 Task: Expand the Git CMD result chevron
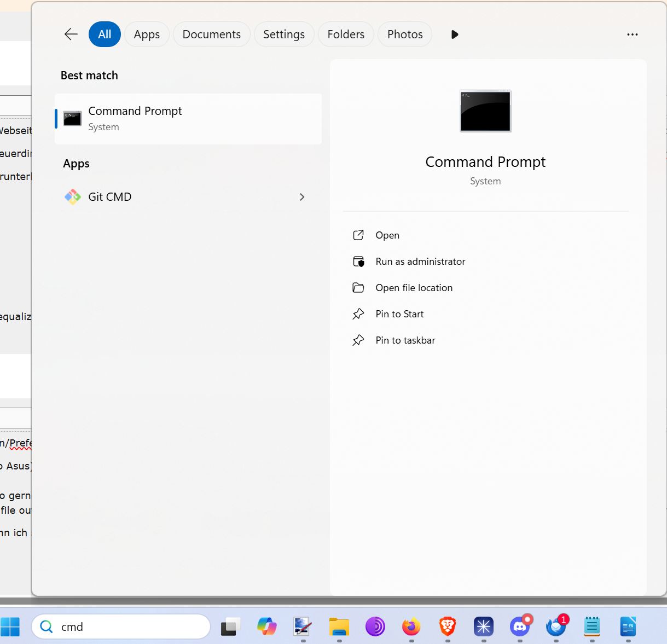(302, 197)
